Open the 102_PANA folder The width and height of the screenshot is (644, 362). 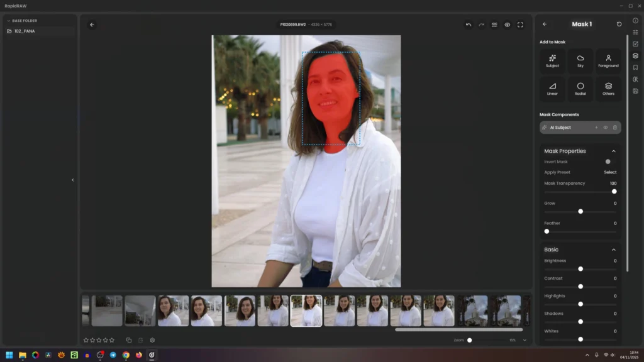(x=25, y=31)
